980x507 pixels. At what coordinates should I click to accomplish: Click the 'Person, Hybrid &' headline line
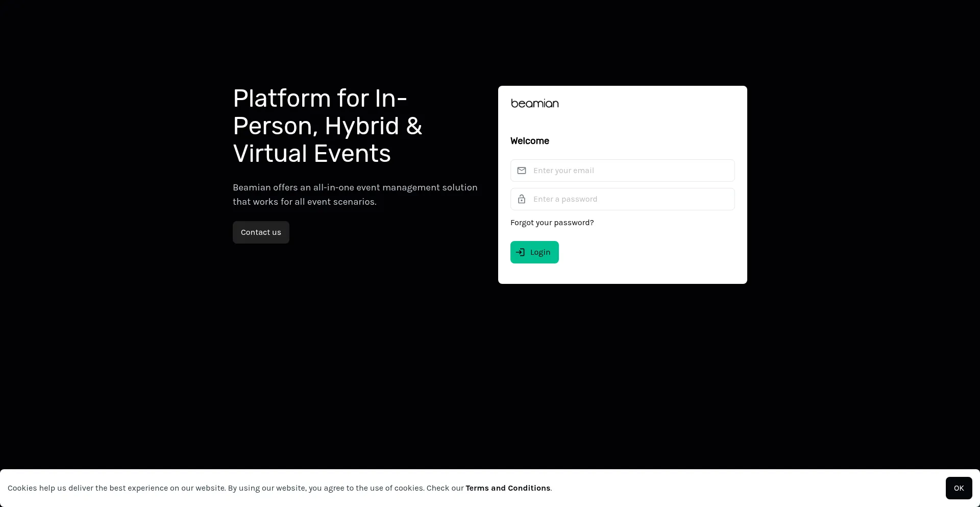point(327,126)
